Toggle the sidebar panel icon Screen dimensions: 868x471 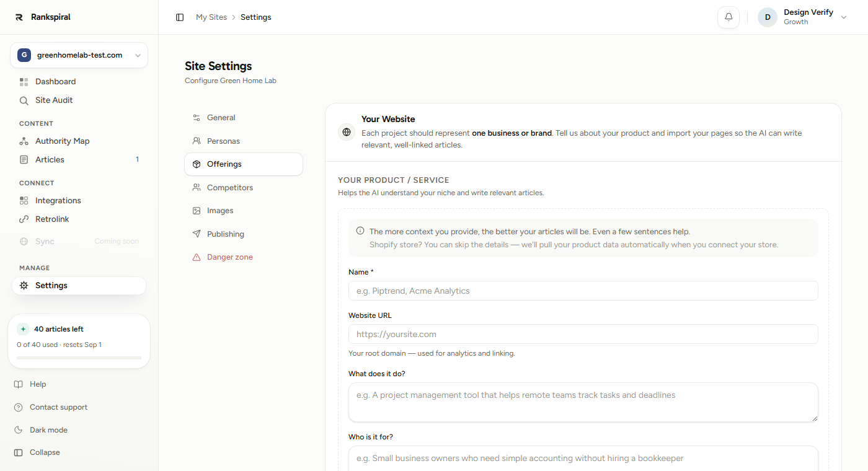pyautogui.click(x=180, y=17)
